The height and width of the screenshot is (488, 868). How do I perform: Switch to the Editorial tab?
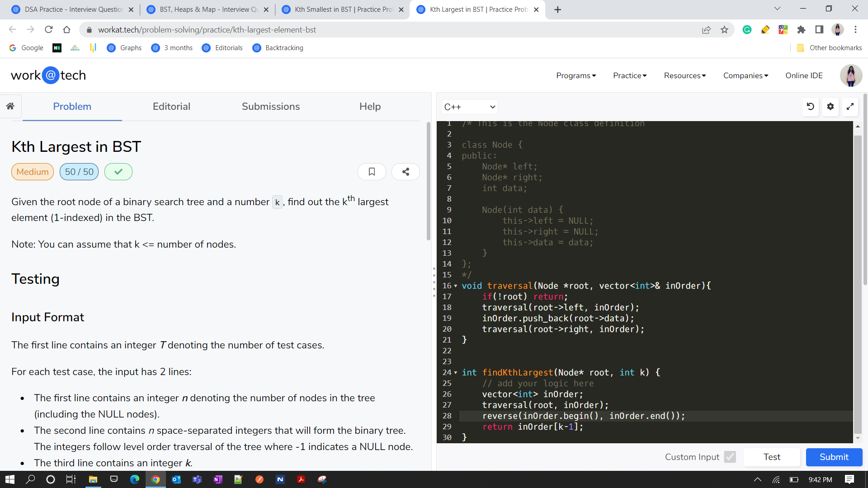[x=172, y=107]
